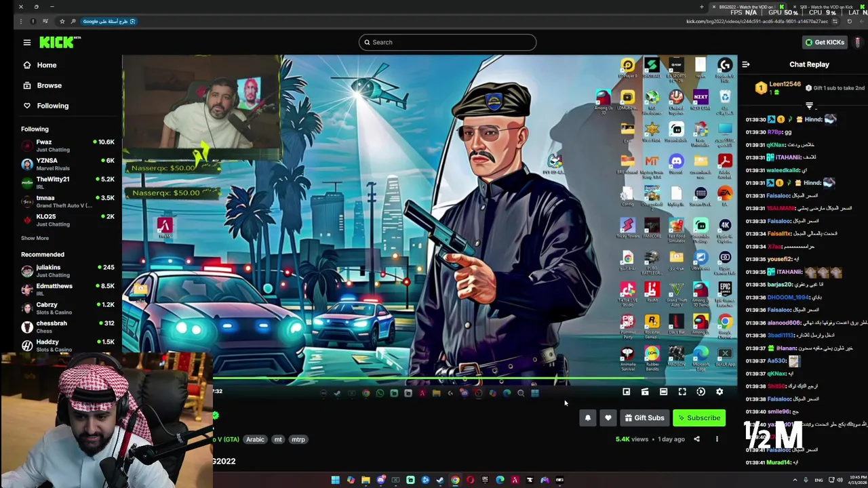Screen dimensions: 868x488
Task: Click the Get KICKs button
Action: click(x=825, y=42)
